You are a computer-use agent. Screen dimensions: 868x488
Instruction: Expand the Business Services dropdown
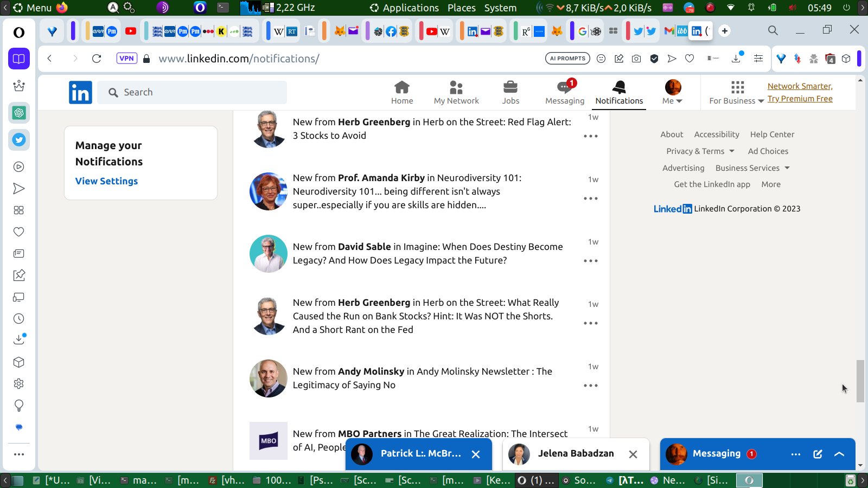pyautogui.click(x=752, y=168)
